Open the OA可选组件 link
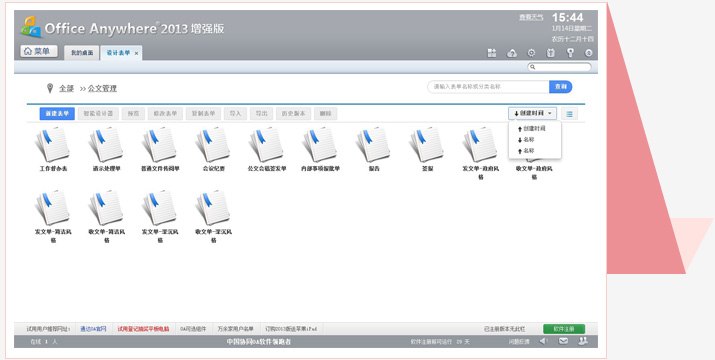Image resolution: width=715 pixels, height=360 pixels. [x=193, y=329]
